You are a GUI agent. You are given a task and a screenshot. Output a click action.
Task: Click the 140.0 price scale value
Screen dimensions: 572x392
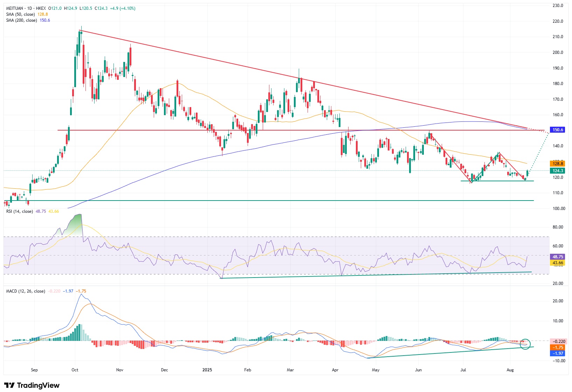(x=558, y=146)
